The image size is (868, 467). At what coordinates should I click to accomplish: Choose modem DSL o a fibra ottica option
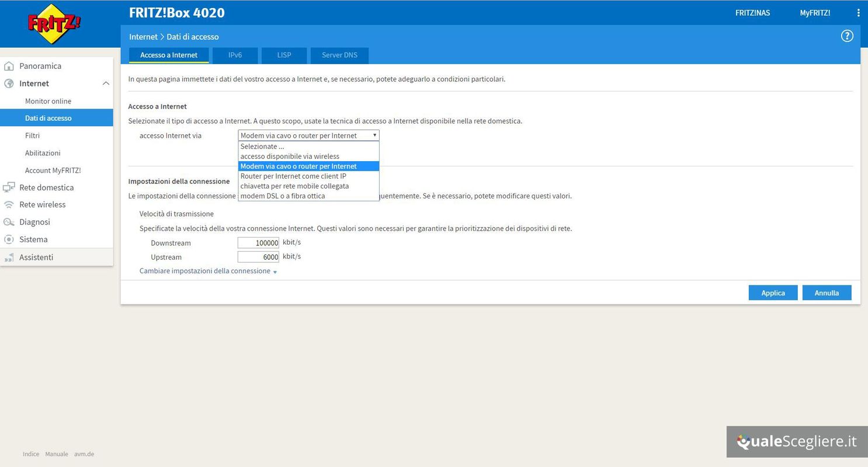click(x=283, y=196)
